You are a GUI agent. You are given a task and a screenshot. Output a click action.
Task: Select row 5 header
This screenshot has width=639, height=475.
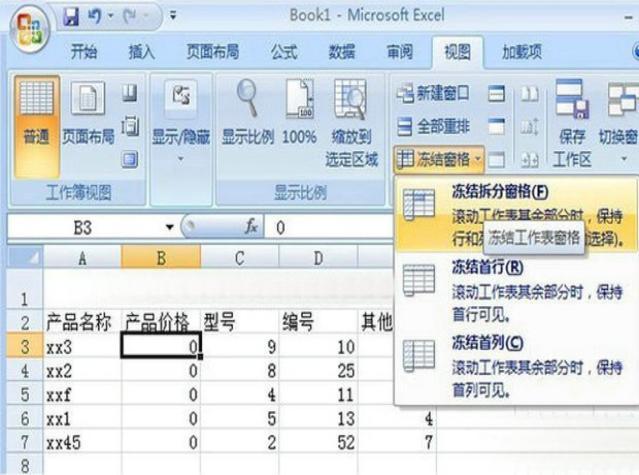coord(24,394)
